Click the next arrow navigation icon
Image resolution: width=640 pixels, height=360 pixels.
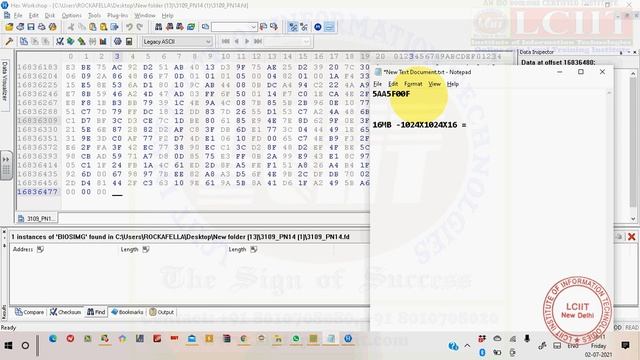click(x=247, y=41)
